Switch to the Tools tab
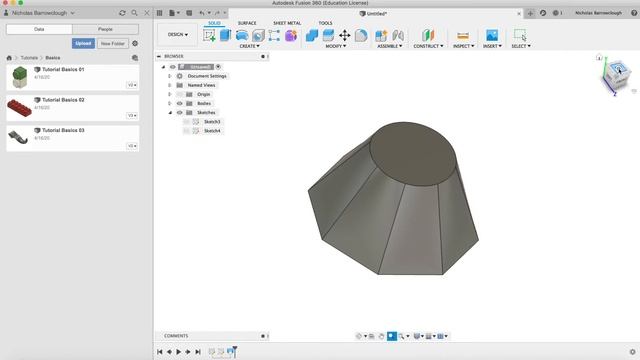 (325, 23)
